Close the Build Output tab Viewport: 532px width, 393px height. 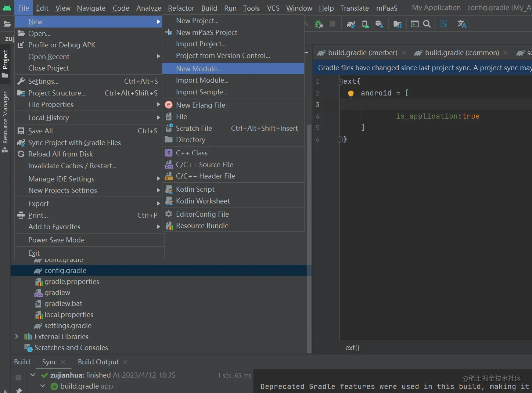(125, 362)
